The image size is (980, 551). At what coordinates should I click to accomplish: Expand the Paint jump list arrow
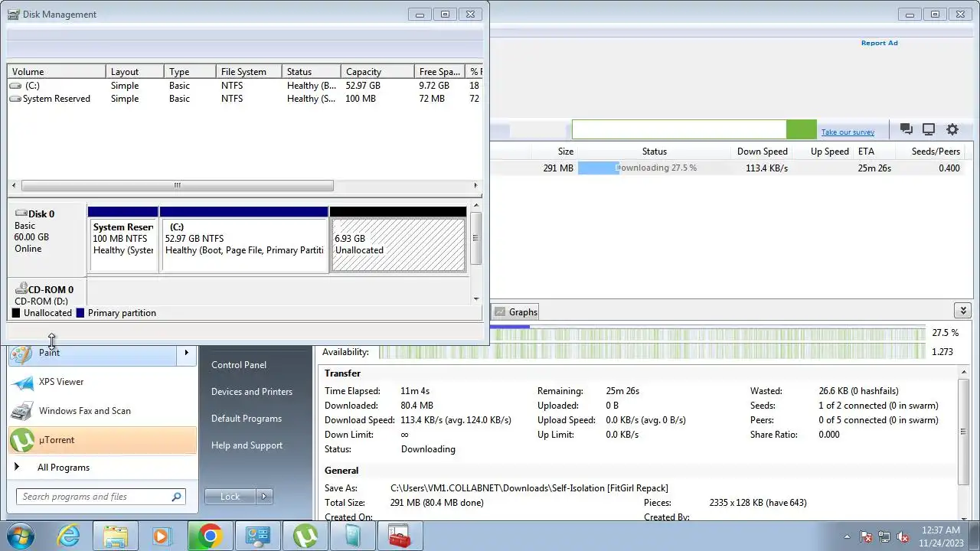point(186,353)
